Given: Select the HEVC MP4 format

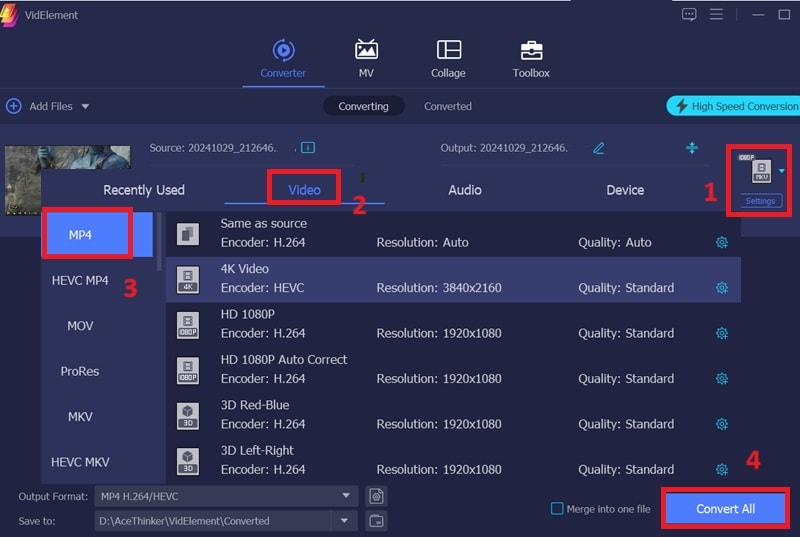Looking at the screenshot, I should [x=80, y=280].
